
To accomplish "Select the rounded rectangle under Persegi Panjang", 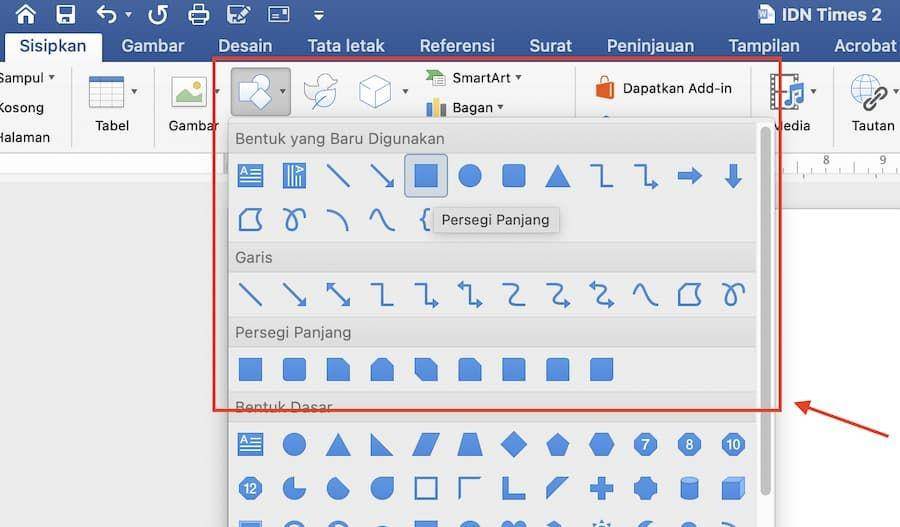I will pyautogui.click(x=294, y=370).
